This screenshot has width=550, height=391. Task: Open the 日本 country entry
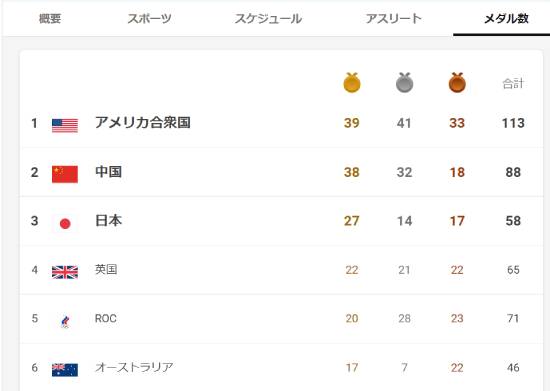(281, 221)
